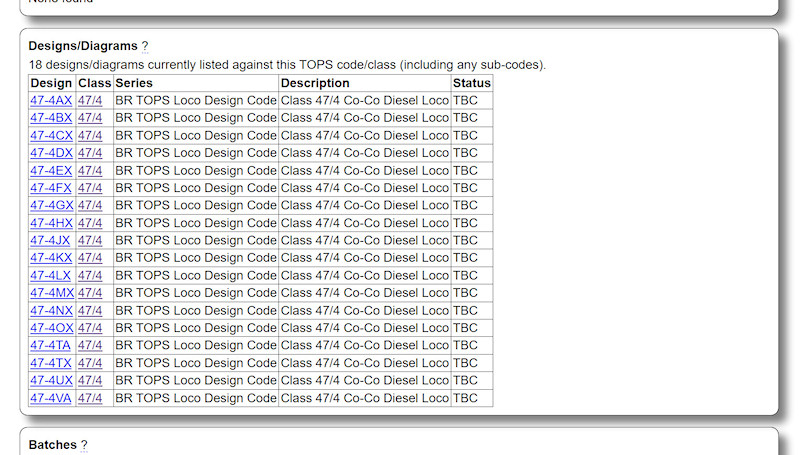Open the 47-4AX design link
The image size is (800, 455).
coord(51,100)
